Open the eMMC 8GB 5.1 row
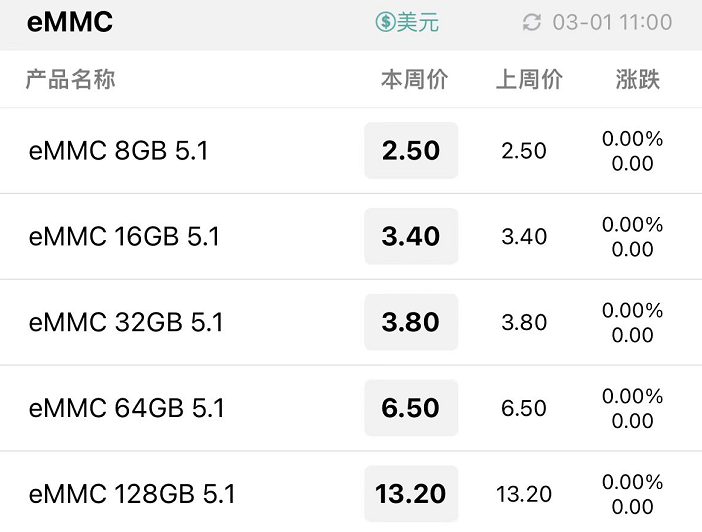Image resolution: width=702 pixels, height=532 pixels. (351, 150)
